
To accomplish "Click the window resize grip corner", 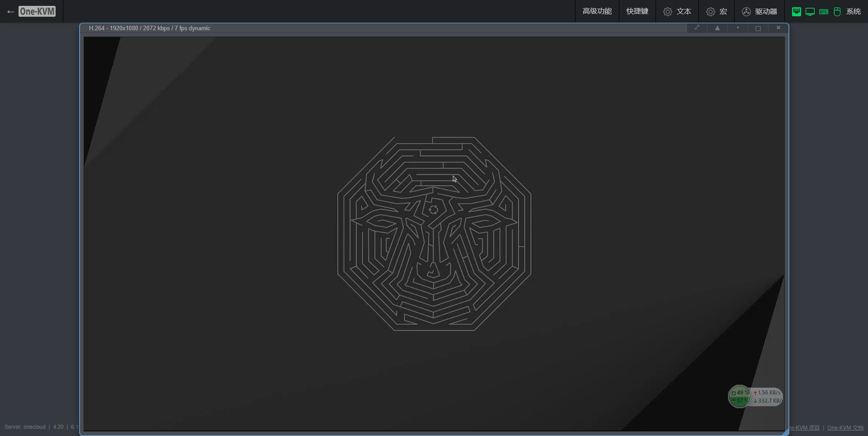I will pos(786,432).
